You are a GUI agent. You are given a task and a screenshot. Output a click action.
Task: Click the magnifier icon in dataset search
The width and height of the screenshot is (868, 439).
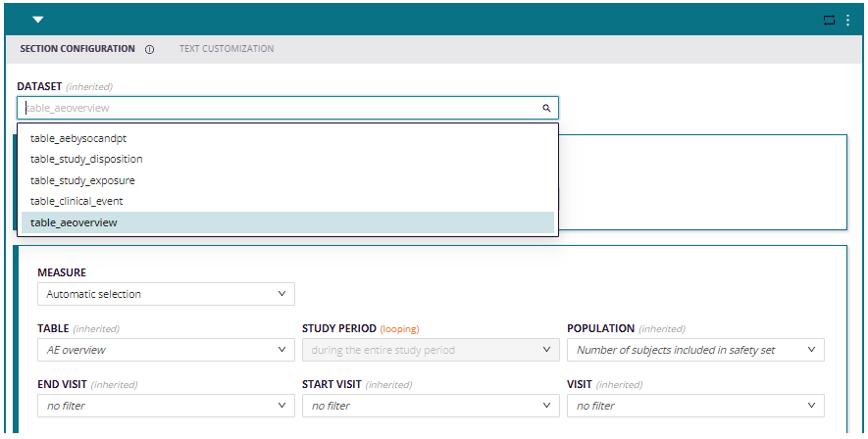coord(546,109)
